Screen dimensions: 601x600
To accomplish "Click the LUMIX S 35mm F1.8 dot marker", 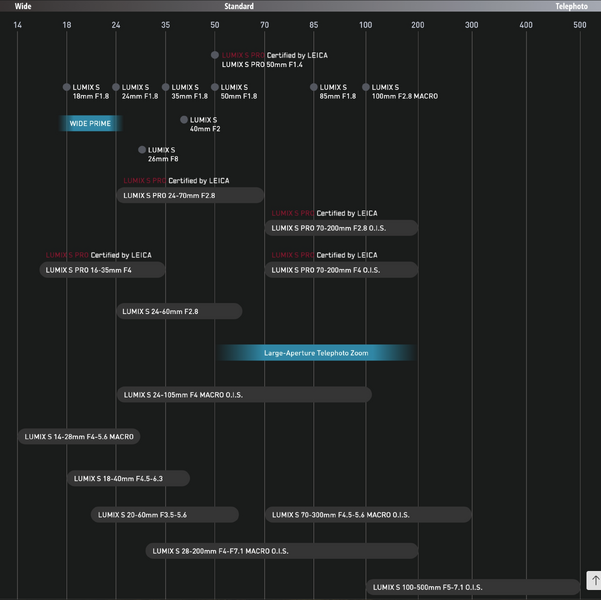I will click(x=166, y=88).
